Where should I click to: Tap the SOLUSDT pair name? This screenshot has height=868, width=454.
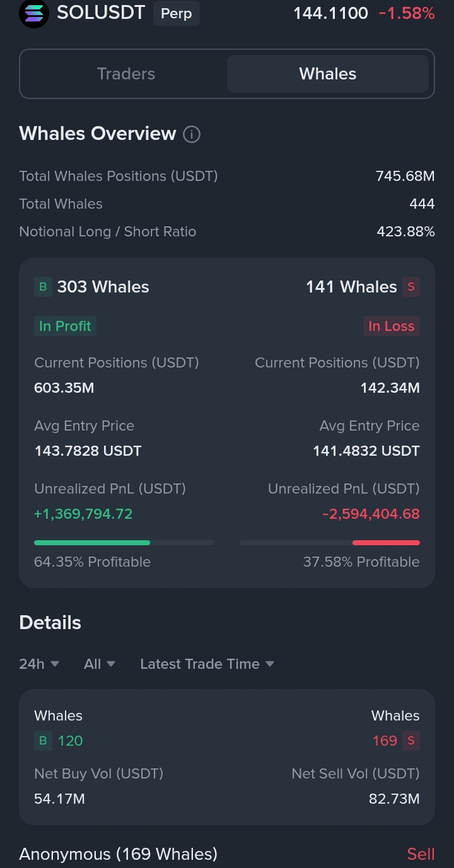[101, 13]
